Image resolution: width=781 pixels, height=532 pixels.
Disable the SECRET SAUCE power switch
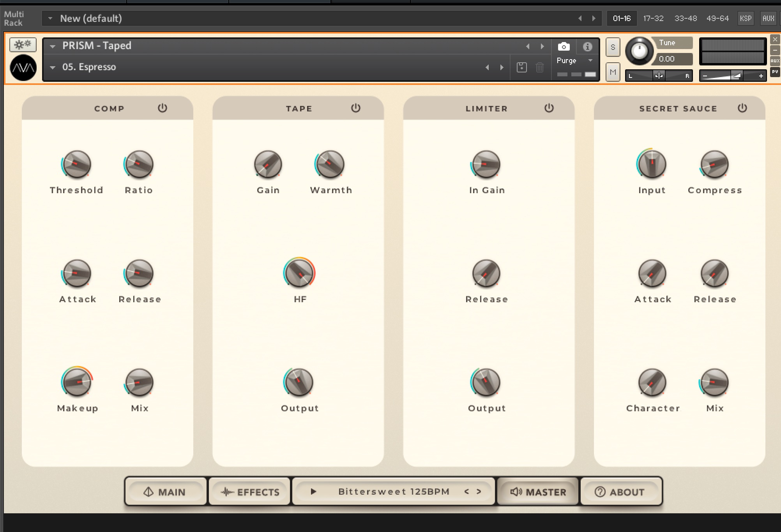pos(742,108)
